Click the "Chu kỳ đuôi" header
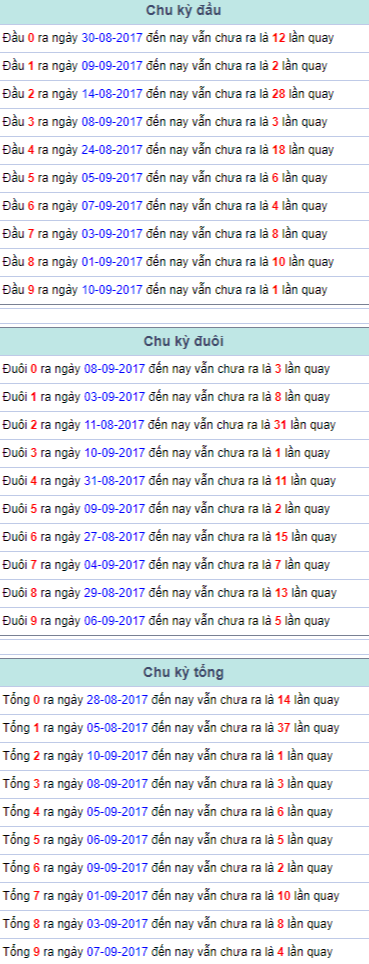369x964 pixels. 184,341
